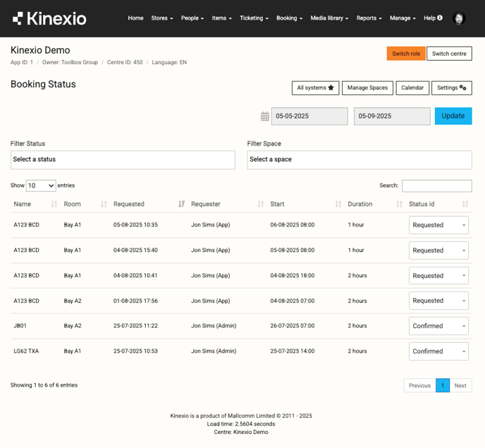485x448 pixels.
Task: Click the calendar icon beside date range
Action: pos(265,116)
